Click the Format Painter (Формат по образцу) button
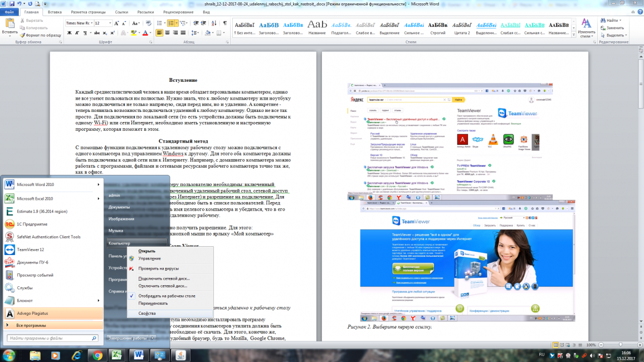 click(x=40, y=35)
